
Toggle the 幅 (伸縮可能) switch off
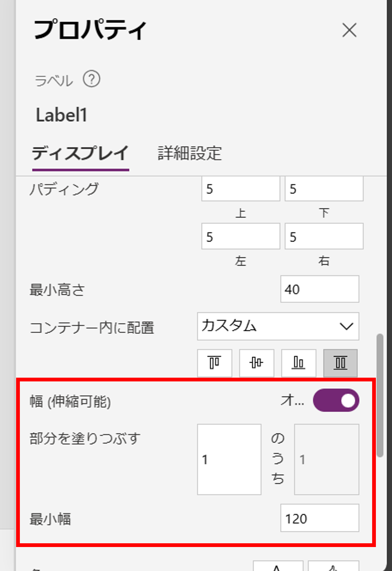(x=336, y=401)
